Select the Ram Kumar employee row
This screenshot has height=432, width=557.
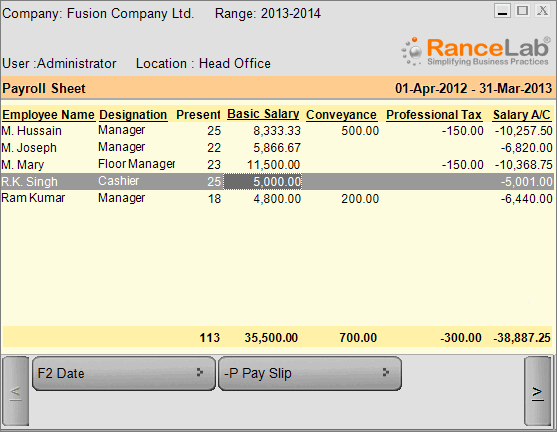click(277, 198)
